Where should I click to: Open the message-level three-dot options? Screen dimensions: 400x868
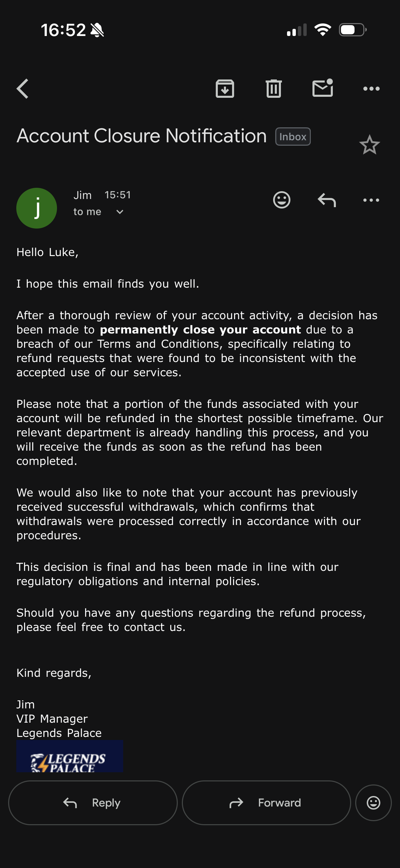coord(372,200)
